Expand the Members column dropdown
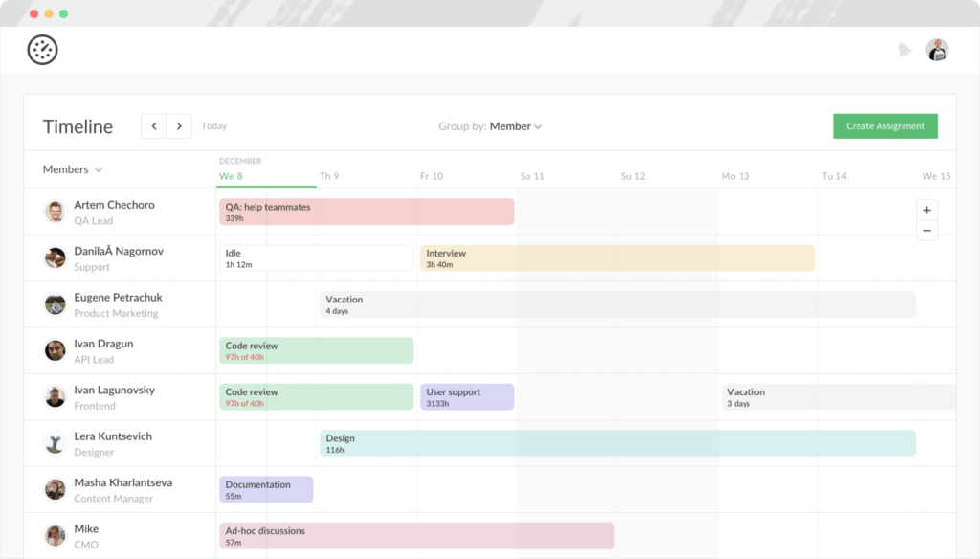 click(x=72, y=168)
